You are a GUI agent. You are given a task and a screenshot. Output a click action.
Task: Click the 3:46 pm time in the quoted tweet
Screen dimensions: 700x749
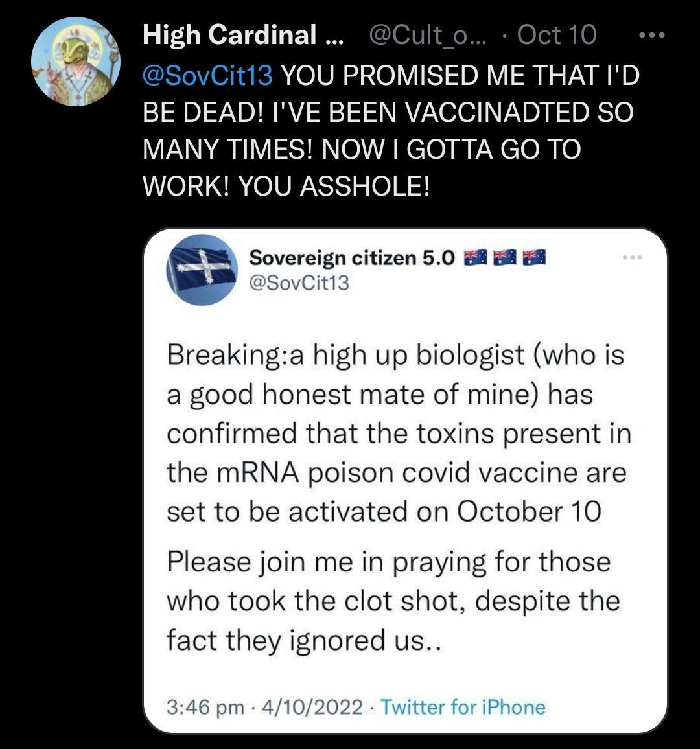[x=204, y=706]
